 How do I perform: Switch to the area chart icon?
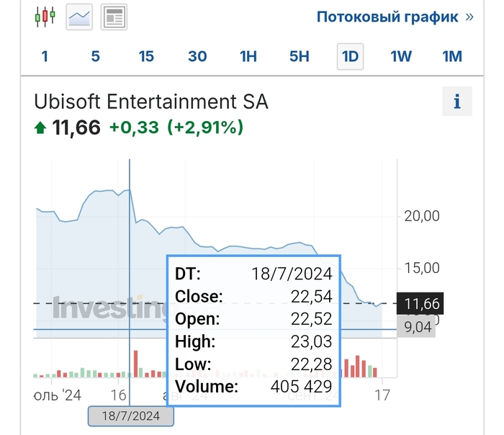[79, 17]
